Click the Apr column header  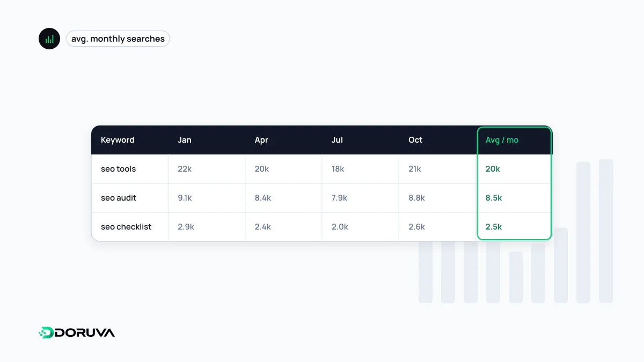(261, 140)
